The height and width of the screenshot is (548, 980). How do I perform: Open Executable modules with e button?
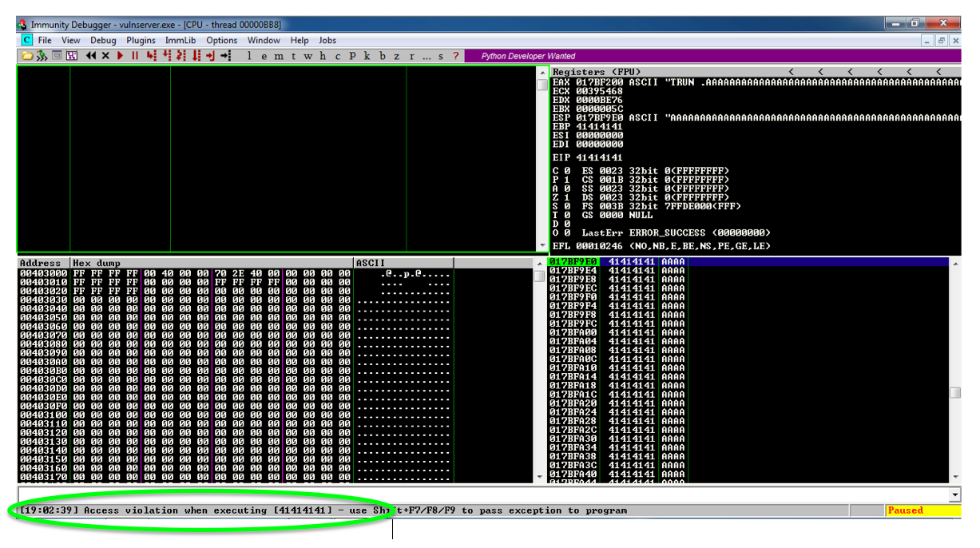point(264,56)
